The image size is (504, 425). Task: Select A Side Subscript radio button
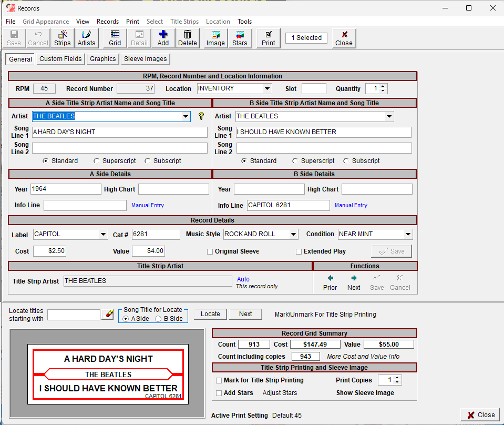[x=147, y=161]
